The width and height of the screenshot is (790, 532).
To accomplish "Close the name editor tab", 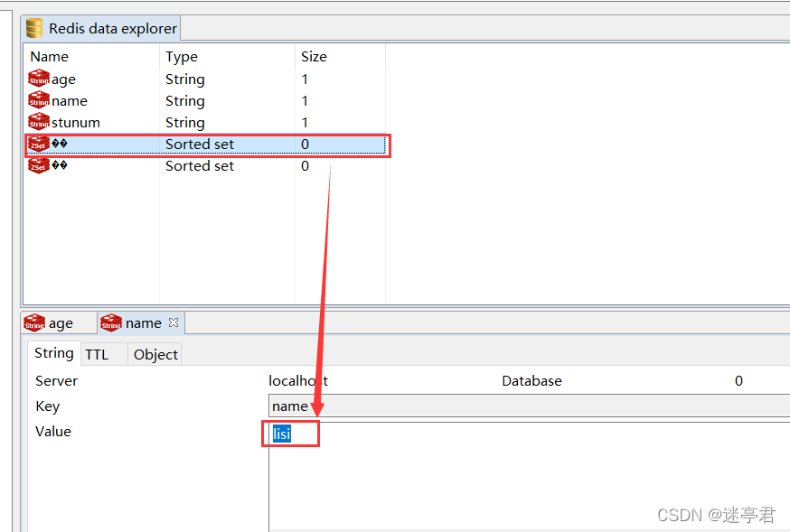I will (x=174, y=322).
